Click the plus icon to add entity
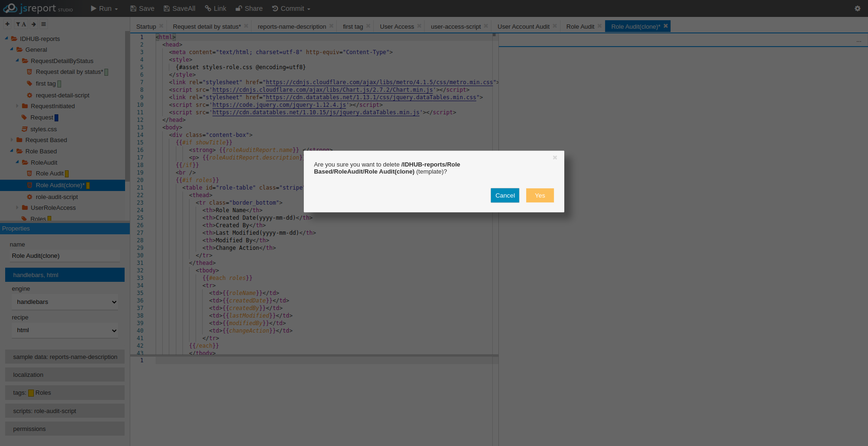868x446 pixels. click(x=8, y=24)
